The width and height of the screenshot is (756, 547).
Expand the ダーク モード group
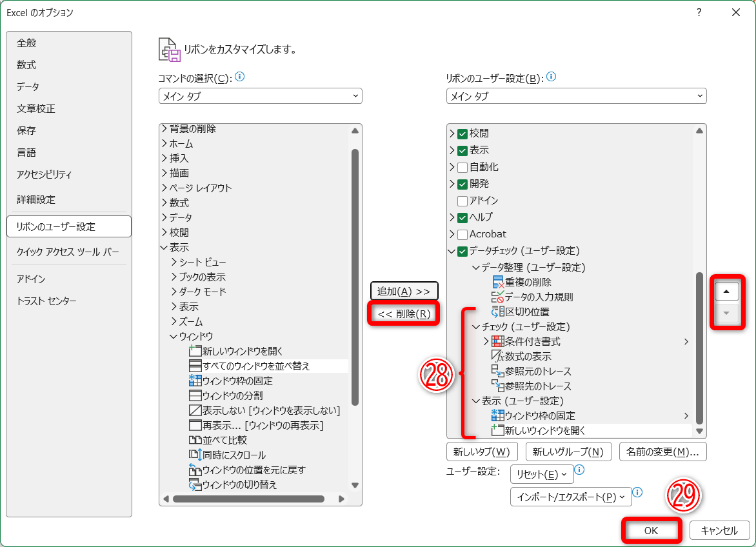(x=174, y=292)
